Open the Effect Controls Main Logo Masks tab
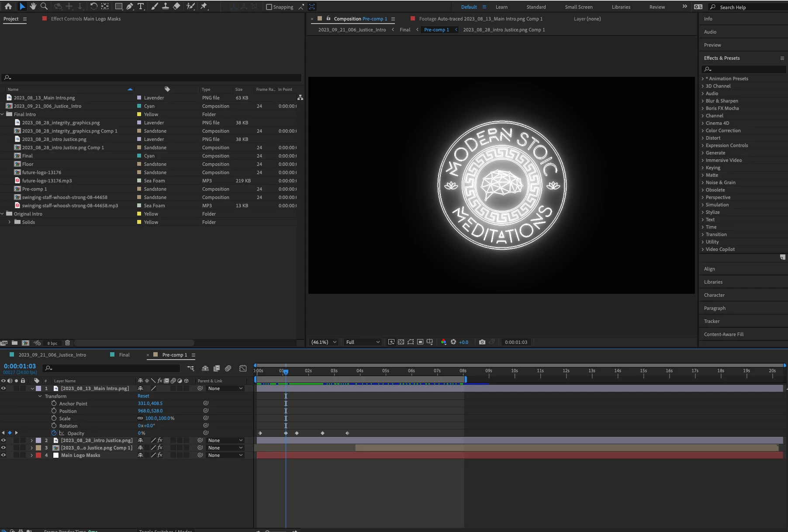The image size is (788, 532). pos(86,19)
